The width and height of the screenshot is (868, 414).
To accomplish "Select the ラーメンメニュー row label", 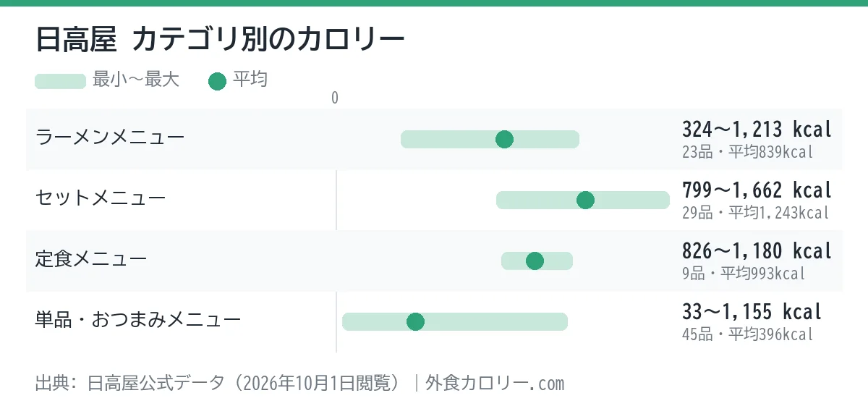I will coord(110,137).
